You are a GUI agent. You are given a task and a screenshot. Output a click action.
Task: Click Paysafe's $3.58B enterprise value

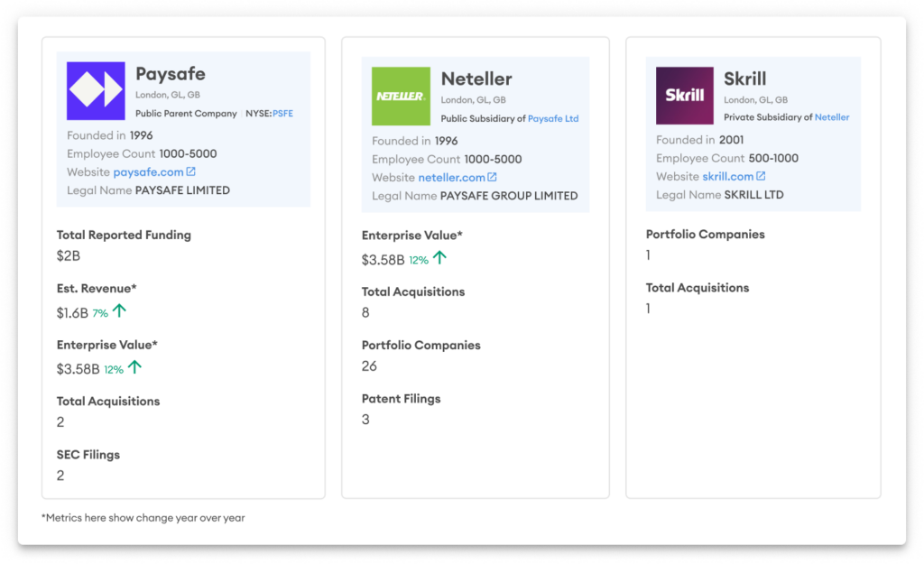[78, 369]
